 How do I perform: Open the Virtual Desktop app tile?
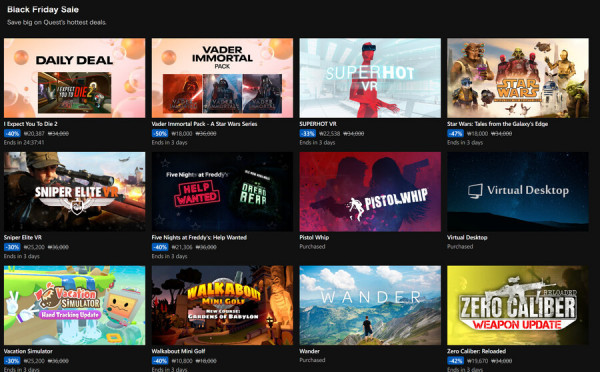[x=518, y=192]
